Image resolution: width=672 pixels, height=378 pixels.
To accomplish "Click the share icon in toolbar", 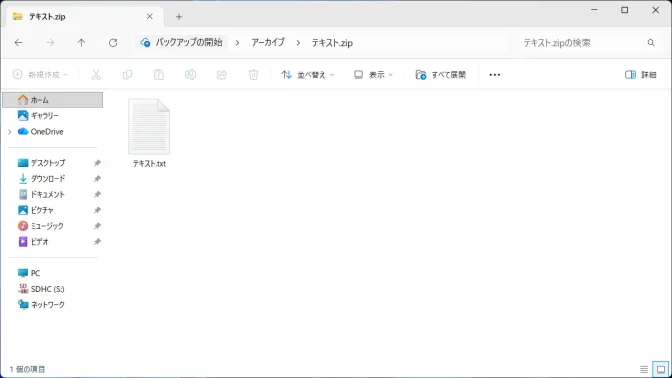I will [222, 75].
